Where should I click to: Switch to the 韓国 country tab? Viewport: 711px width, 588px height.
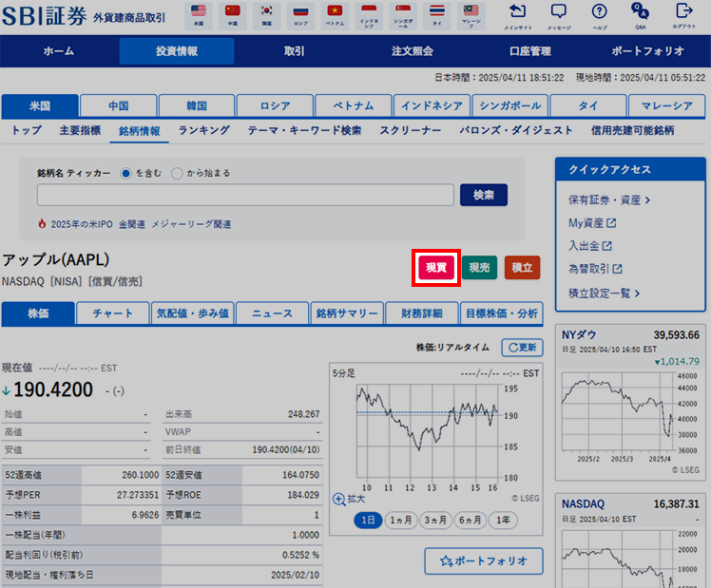(197, 106)
